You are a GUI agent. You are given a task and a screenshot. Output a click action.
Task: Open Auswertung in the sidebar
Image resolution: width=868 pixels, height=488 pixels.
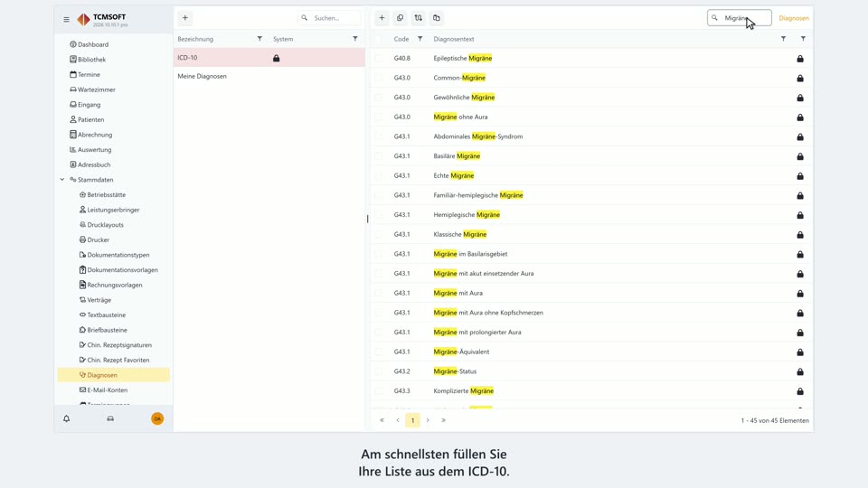click(90, 149)
